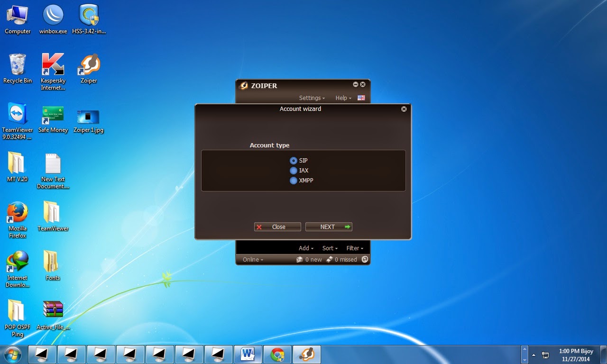Image resolution: width=607 pixels, height=364 pixels.
Task: Click the Zoiper logo in title bar
Action: pos(244,86)
